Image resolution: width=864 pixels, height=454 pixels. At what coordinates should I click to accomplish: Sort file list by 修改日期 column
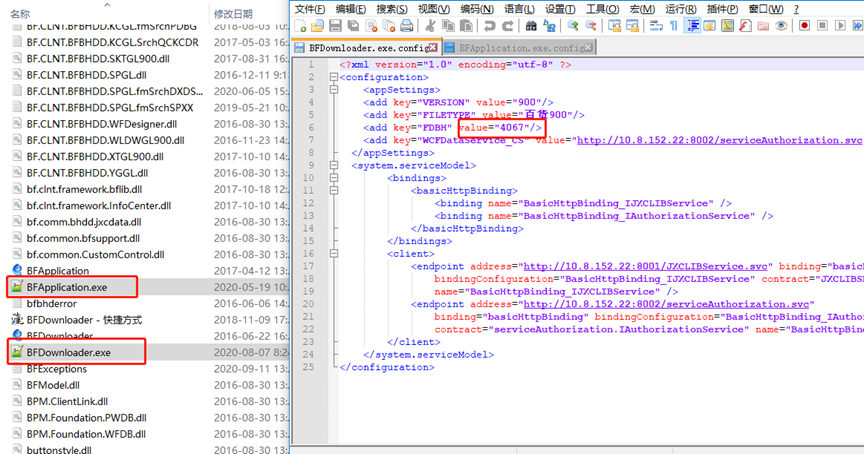233,14
